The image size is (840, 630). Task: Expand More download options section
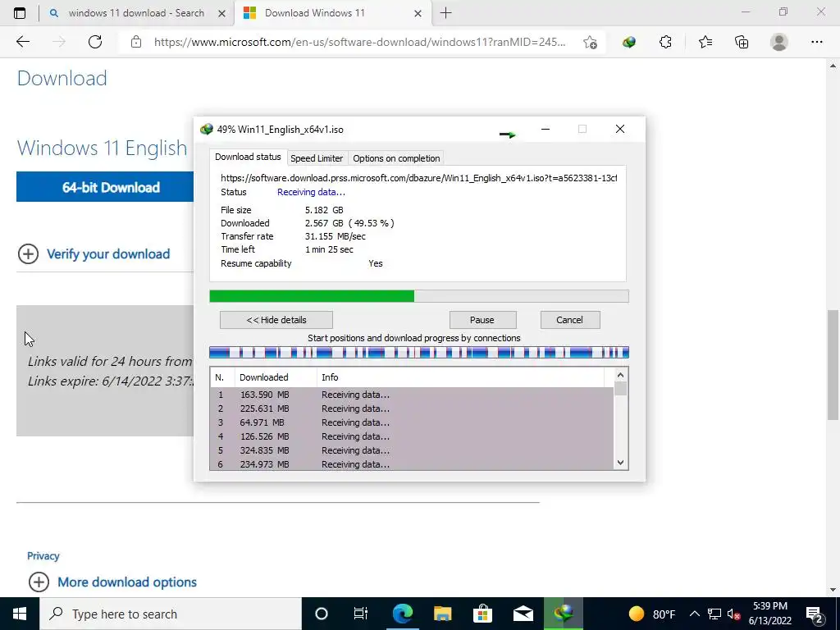pyautogui.click(x=112, y=582)
